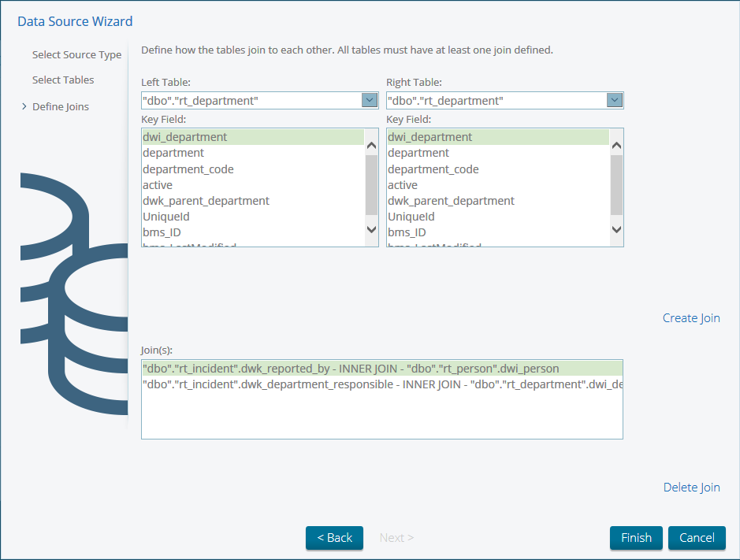Click the Create Join link
740x560 pixels.
click(x=691, y=317)
